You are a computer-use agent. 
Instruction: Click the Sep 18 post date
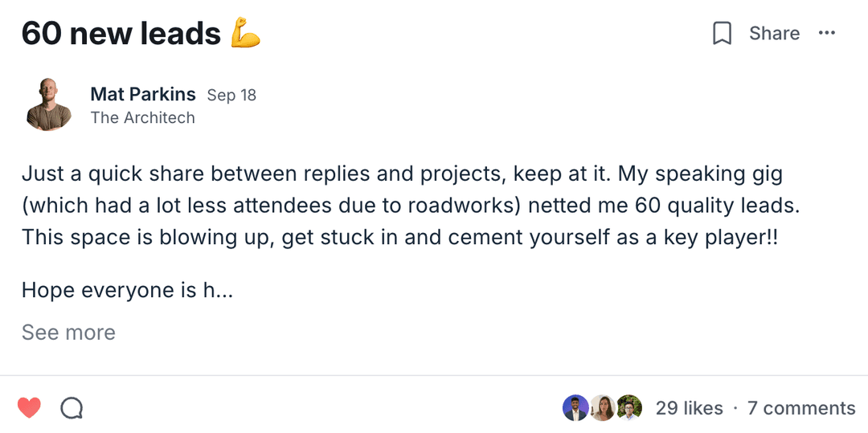point(231,95)
